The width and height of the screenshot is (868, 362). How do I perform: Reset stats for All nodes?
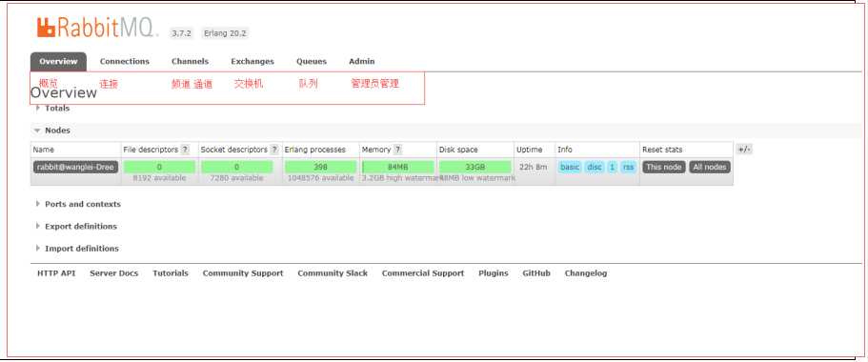coord(710,167)
